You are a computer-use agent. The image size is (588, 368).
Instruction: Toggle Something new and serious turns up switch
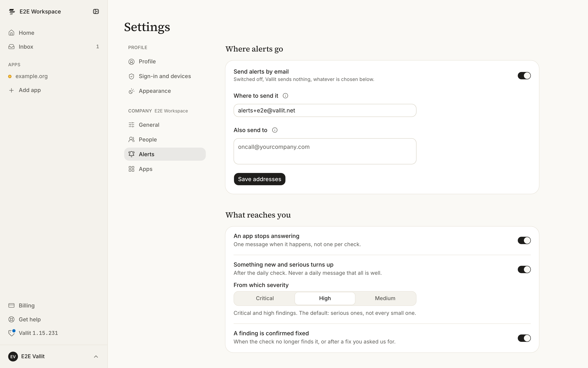524,269
